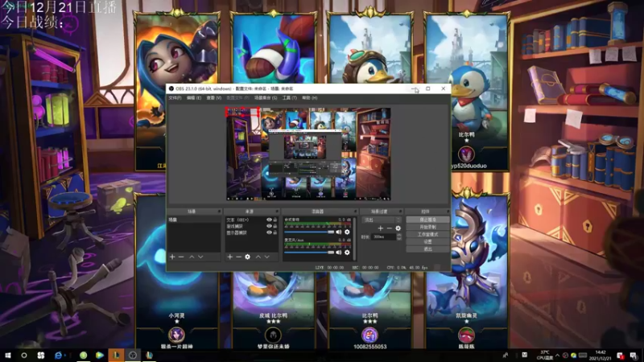Click the OBS preview canvas

pyautogui.click(x=308, y=154)
